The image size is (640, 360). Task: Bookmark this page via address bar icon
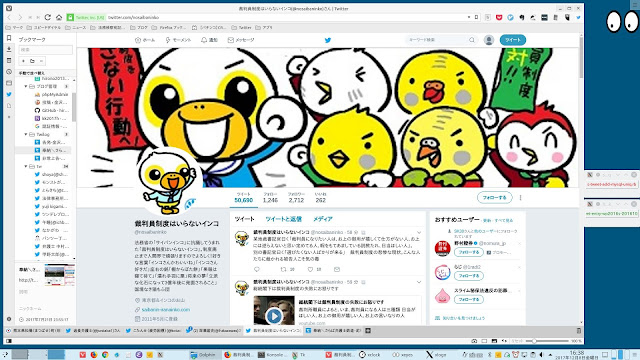[476, 17]
